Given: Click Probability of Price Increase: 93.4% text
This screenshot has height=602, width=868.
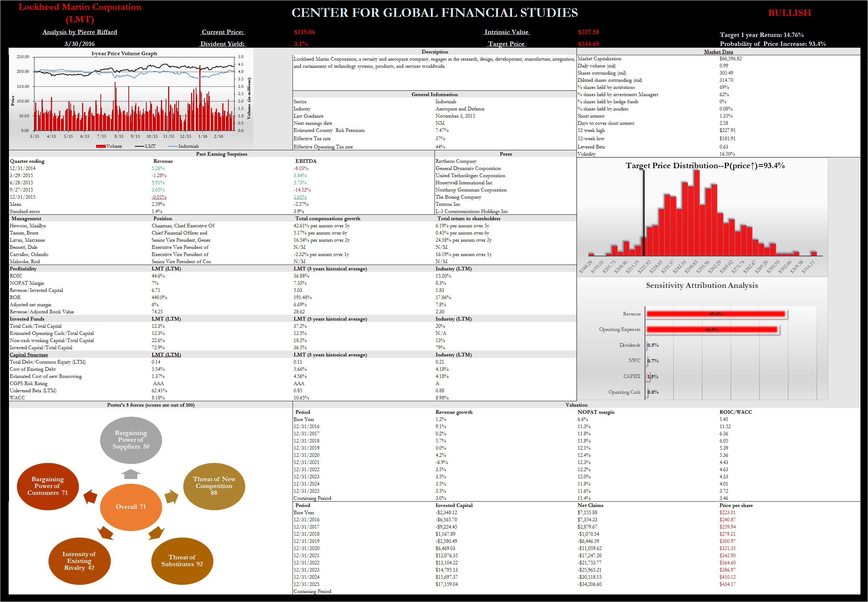Looking at the screenshot, I should pos(773,44).
